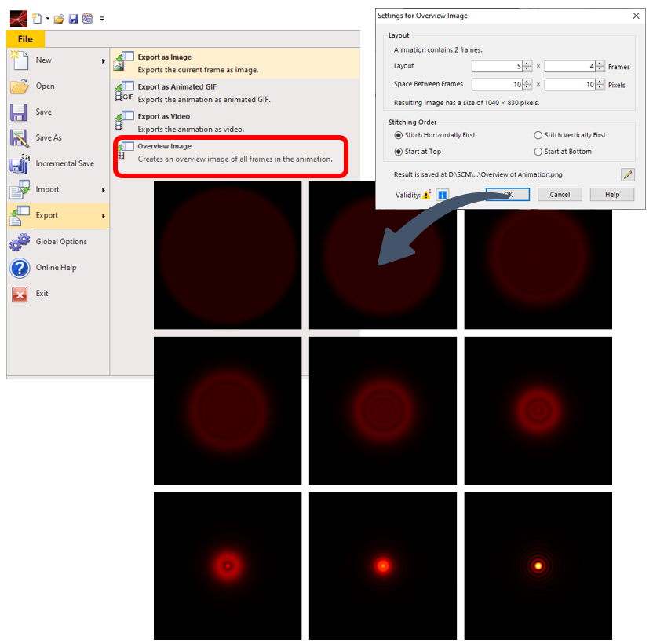Open Global Options with the gears icon
Viewport: 653px width, 644px height.
(20, 242)
